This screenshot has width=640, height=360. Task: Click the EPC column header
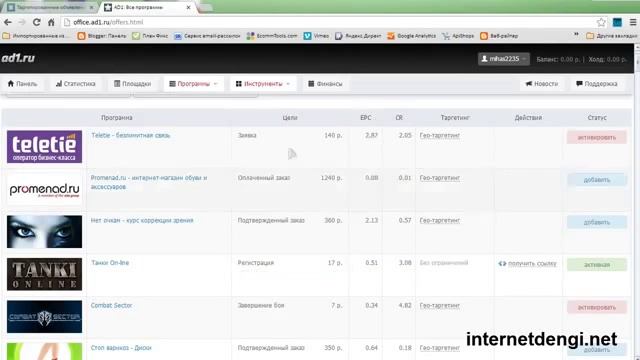(x=366, y=118)
